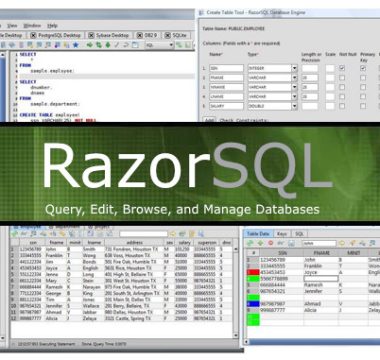The height and width of the screenshot is (360, 380).
Task: Check Primary Key for column row 5
Action: pyautogui.click(x=363, y=106)
